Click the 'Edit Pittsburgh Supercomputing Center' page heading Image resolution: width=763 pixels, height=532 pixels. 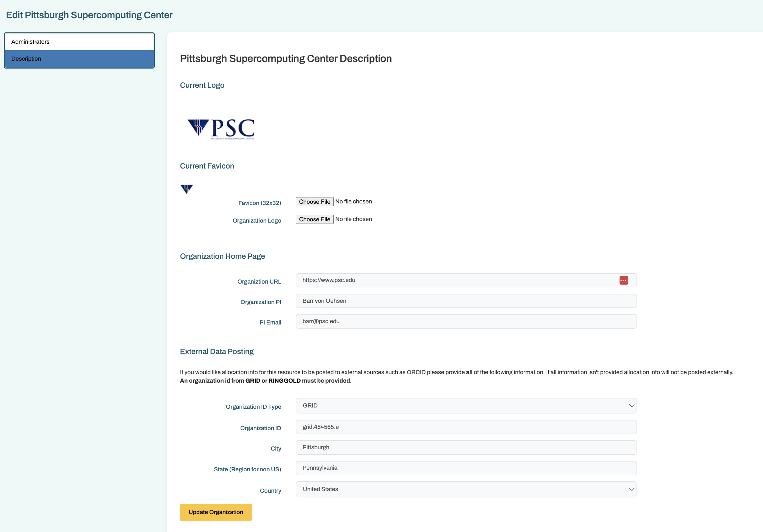89,15
